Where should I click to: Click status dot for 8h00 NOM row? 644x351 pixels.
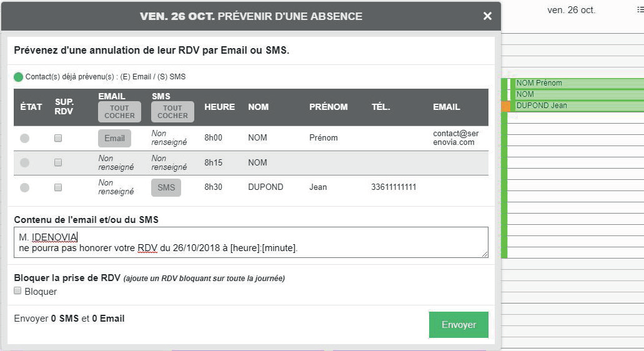tap(24, 138)
